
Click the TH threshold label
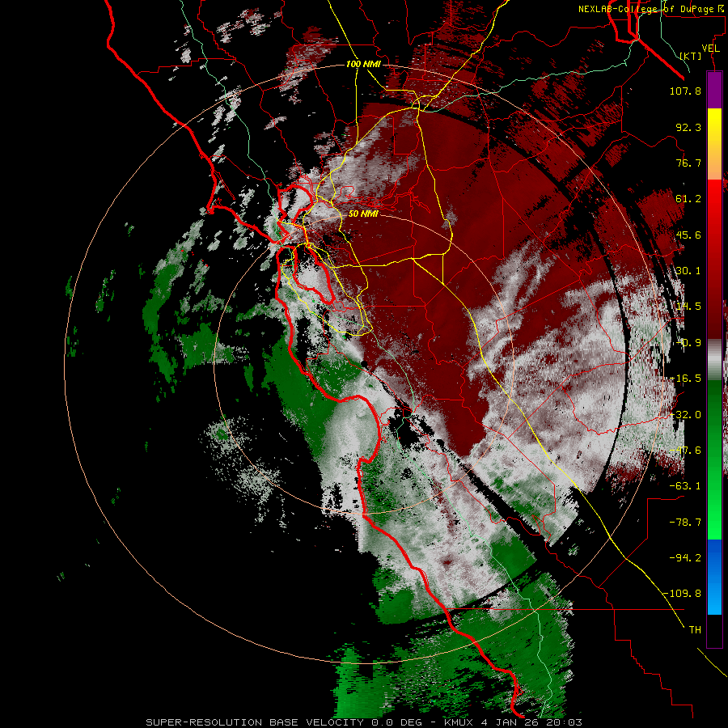(x=695, y=630)
